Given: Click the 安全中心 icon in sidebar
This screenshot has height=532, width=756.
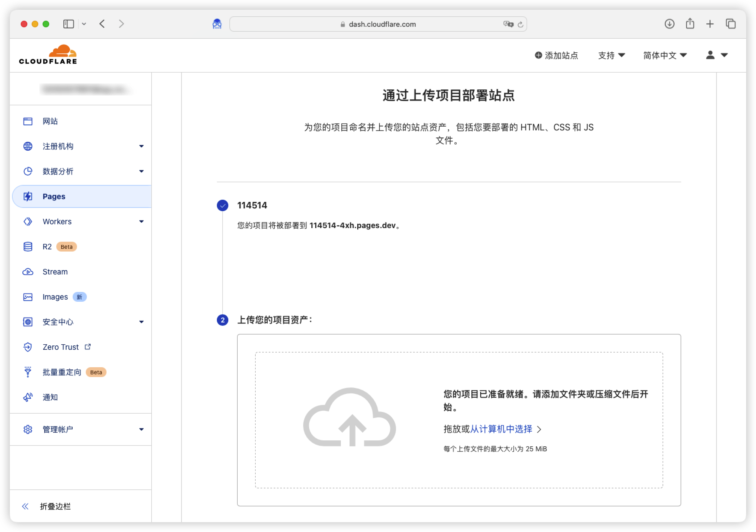Looking at the screenshot, I should click(x=28, y=322).
